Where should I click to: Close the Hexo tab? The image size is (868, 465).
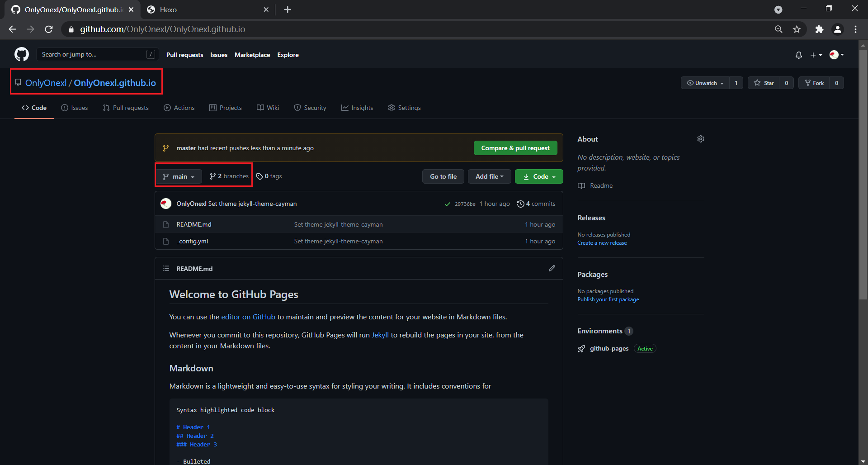click(266, 9)
